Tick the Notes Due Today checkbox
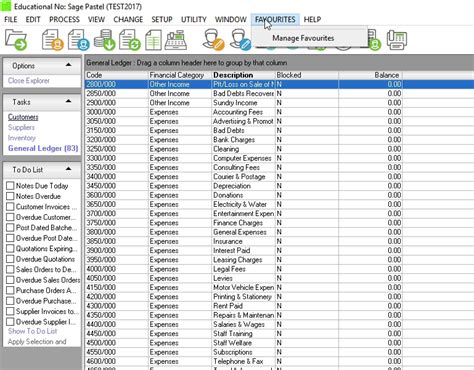The width and height of the screenshot is (474, 370). 10,186
